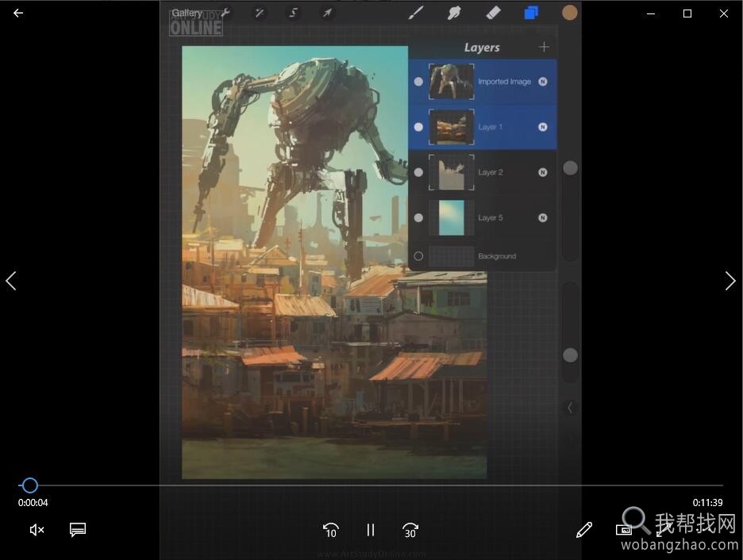Open the Adjustments magic wand tool

click(260, 13)
